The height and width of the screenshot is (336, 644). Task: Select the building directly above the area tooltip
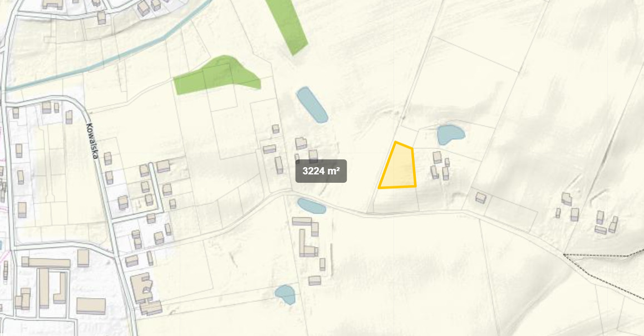pos(313,156)
